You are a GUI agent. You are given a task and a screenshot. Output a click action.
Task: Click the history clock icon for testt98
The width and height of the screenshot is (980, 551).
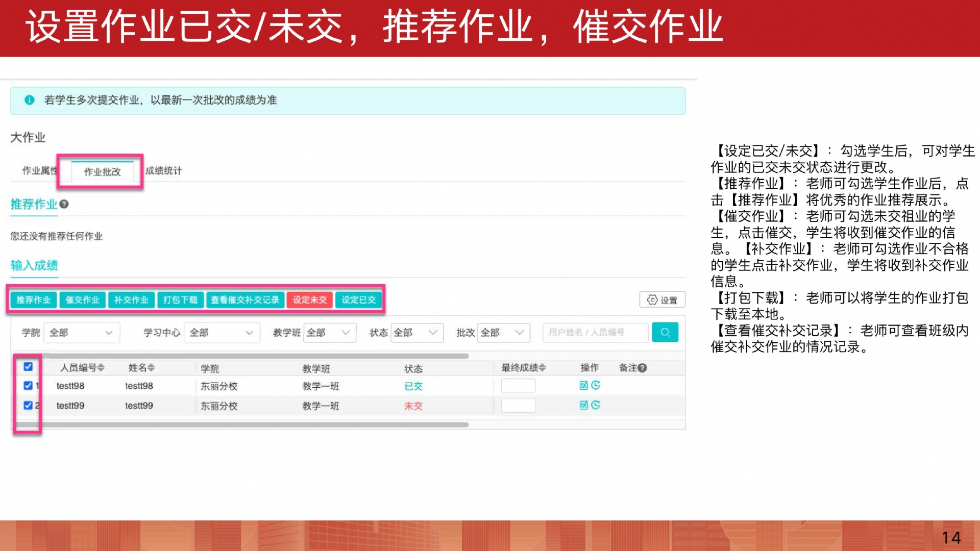[595, 385]
